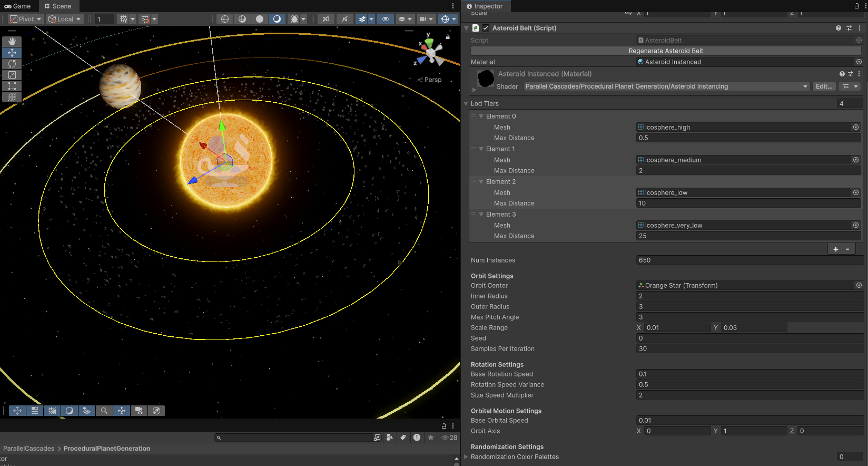The width and height of the screenshot is (868, 466).
Task: Open the Pivot handle position dropdown
Action: click(x=25, y=19)
